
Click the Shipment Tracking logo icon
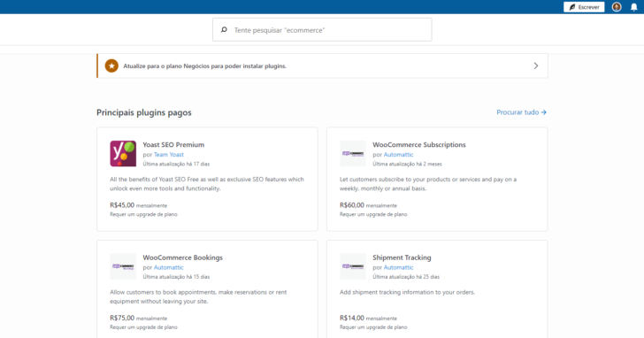click(x=353, y=266)
